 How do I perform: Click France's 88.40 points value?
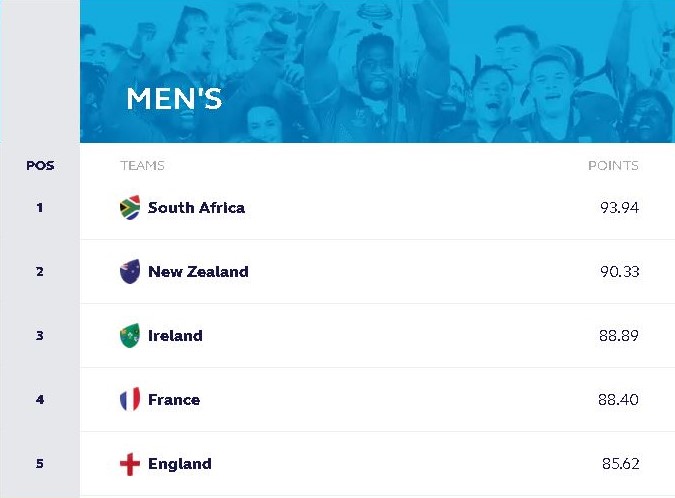pyautogui.click(x=619, y=400)
